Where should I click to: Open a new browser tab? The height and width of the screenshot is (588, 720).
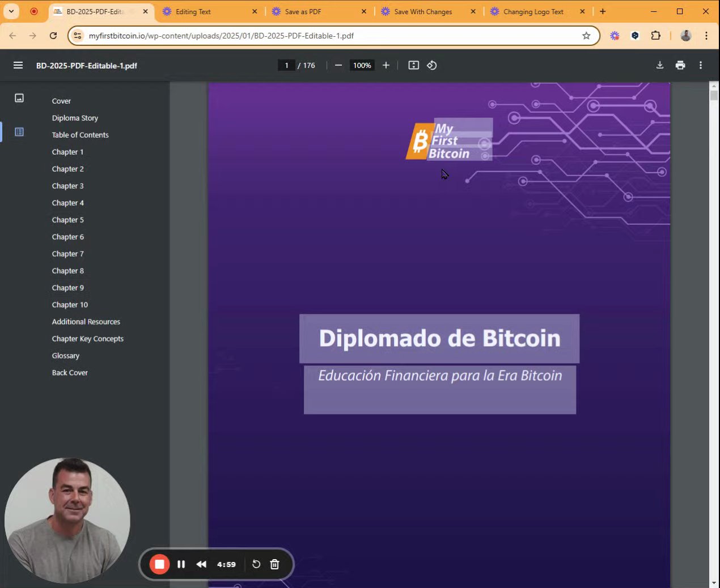click(603, 11)
